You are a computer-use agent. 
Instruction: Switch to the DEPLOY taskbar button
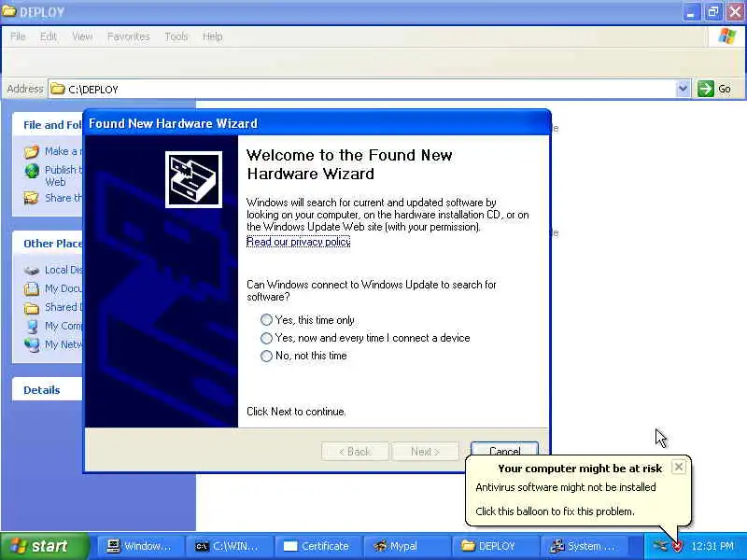[496, 546]
